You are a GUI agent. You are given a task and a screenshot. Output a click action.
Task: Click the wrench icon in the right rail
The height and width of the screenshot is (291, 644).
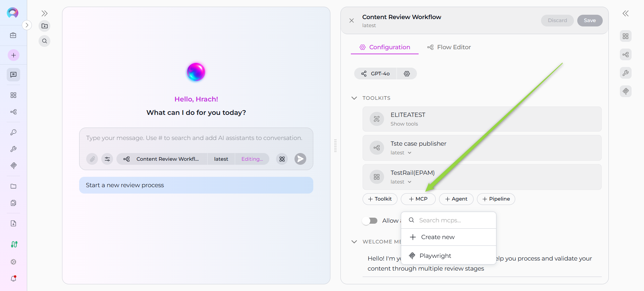click(626, 73)
